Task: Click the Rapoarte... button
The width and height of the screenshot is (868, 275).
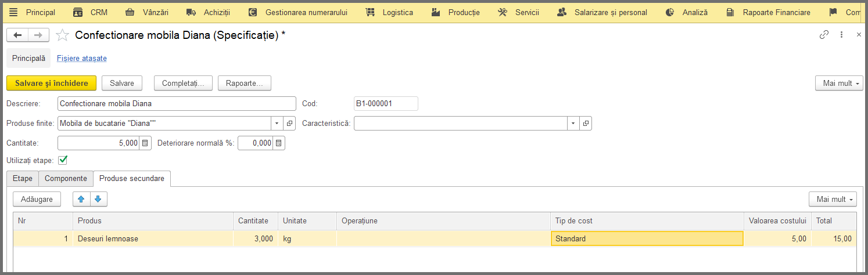Action: pyautogui.click(x=245, y=84)
